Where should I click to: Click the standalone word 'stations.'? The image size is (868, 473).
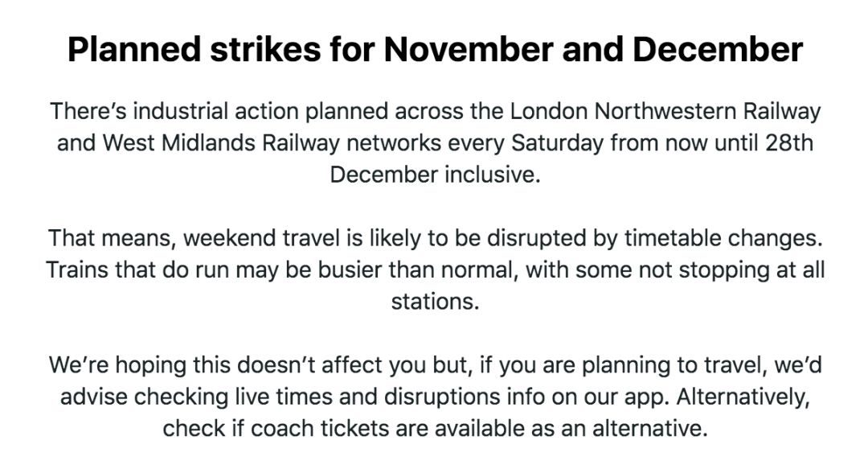tap(435, 302)
